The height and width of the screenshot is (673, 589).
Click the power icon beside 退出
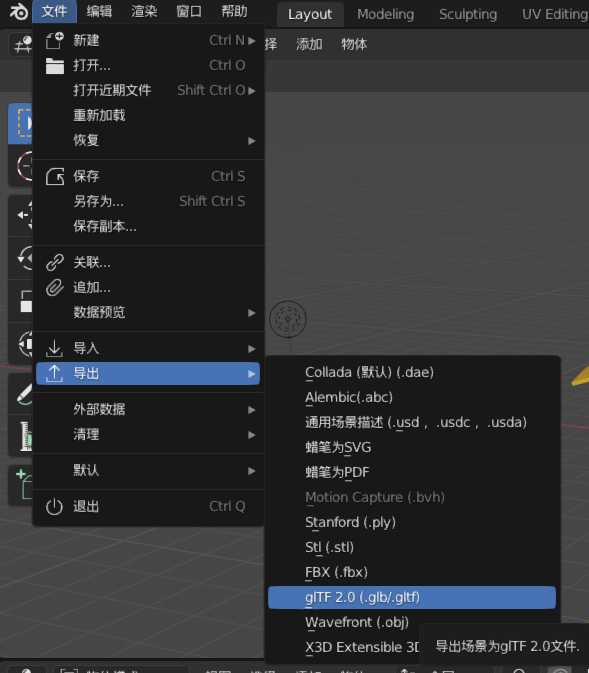tap(55, 506)
